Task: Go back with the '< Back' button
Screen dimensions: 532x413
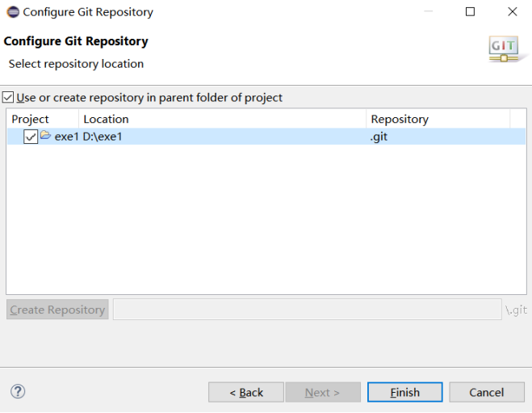Action: (x=246, y=392)
